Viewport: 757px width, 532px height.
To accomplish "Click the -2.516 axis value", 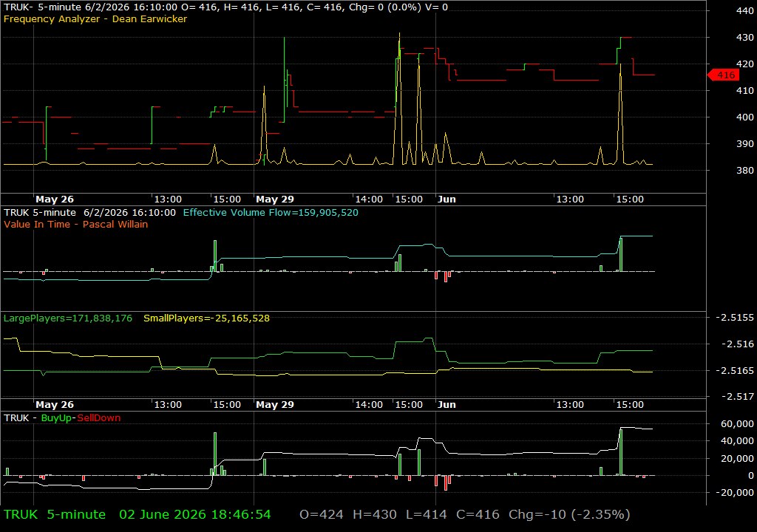I will 737,344.
